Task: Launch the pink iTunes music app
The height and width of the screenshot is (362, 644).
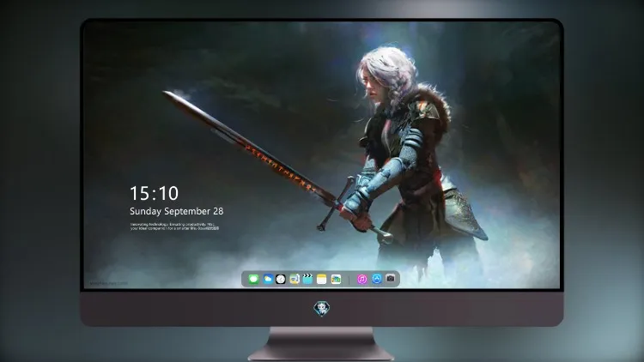Action: [361, 280]
